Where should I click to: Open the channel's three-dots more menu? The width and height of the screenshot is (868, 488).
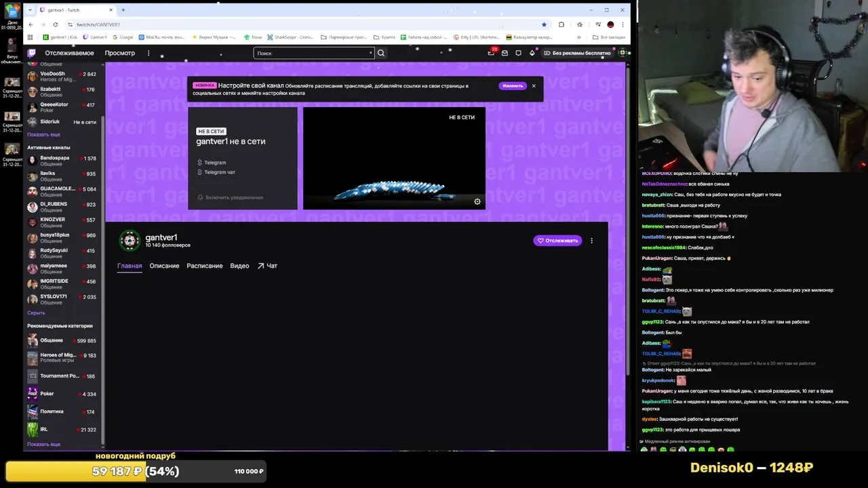tap(591, 241)
